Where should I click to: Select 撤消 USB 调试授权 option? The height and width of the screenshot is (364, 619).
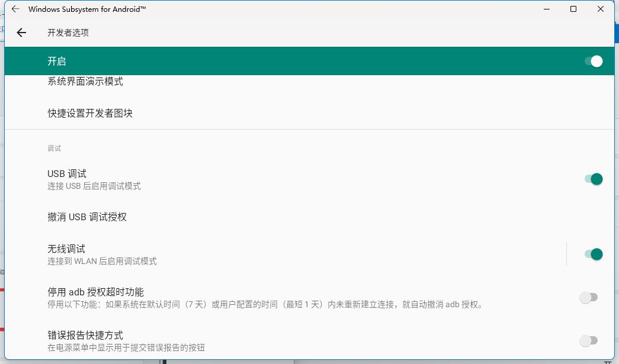[x=309, y=217]
